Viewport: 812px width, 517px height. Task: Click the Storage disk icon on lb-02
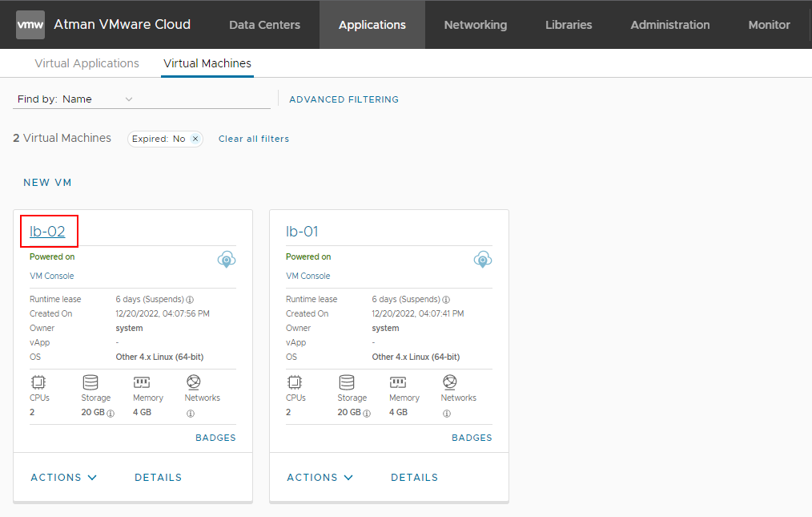tap(90, 382)
